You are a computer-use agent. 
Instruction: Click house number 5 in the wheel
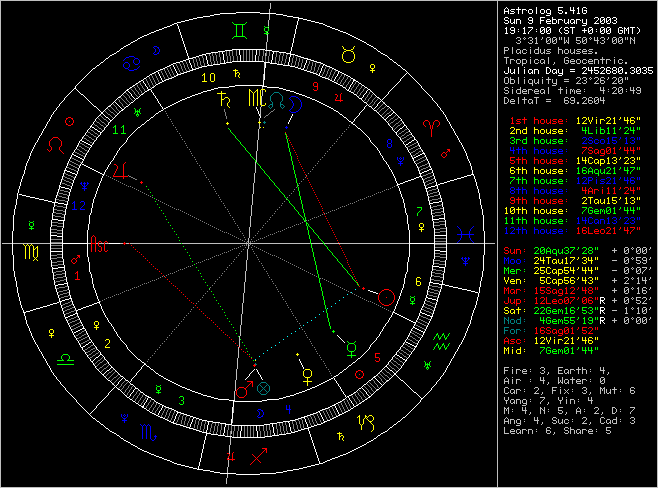pyautogui.click(x=377, y=358)
